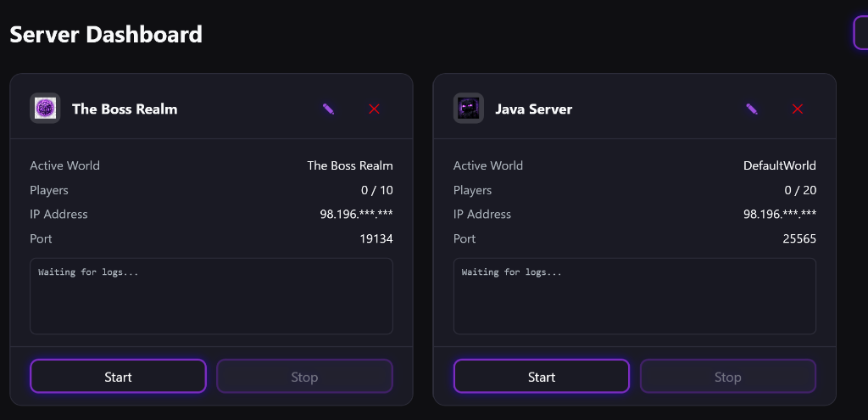The image size is (868, 420).
Task: Stop The Boss Realm server
Action: 304,377
